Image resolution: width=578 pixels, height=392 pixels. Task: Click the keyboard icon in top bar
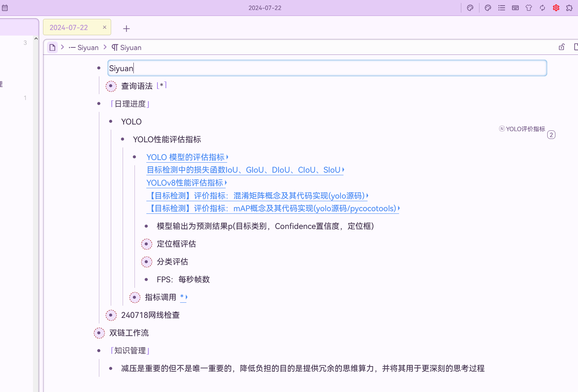click(x=515, y=8)
